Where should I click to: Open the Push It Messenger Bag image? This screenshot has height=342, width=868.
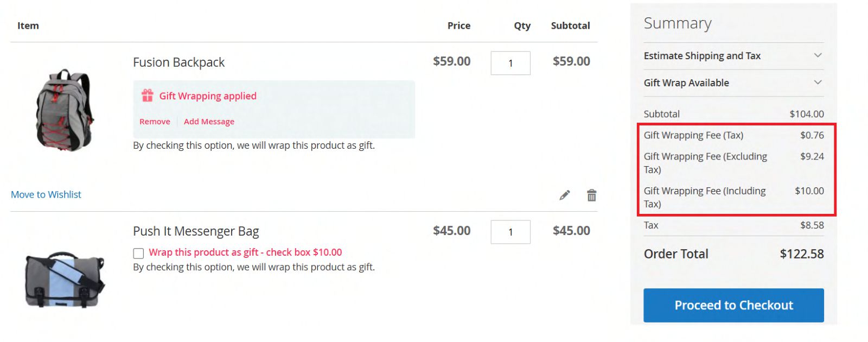point(64,280)
